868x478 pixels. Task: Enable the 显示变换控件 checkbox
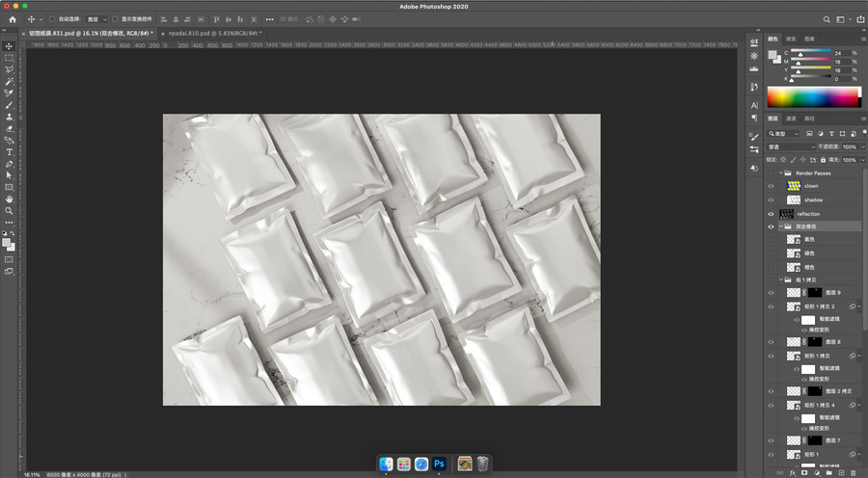pos(115,19)
